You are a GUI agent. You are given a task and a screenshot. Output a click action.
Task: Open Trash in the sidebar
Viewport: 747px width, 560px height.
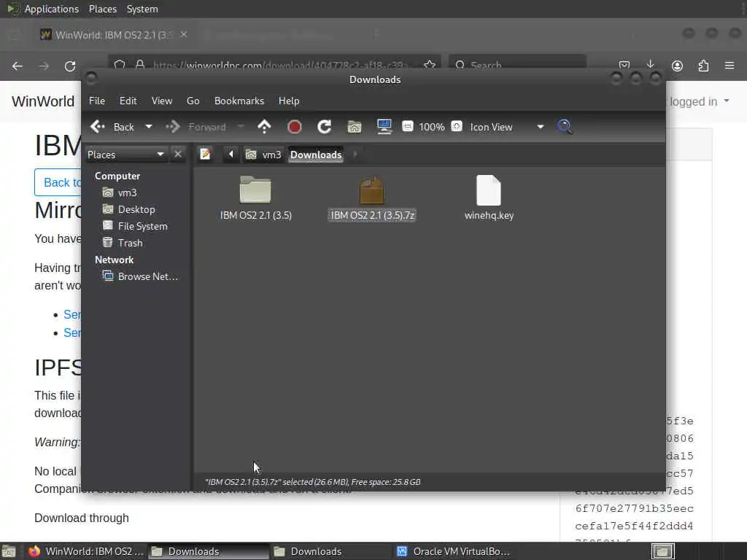point(123,243)
